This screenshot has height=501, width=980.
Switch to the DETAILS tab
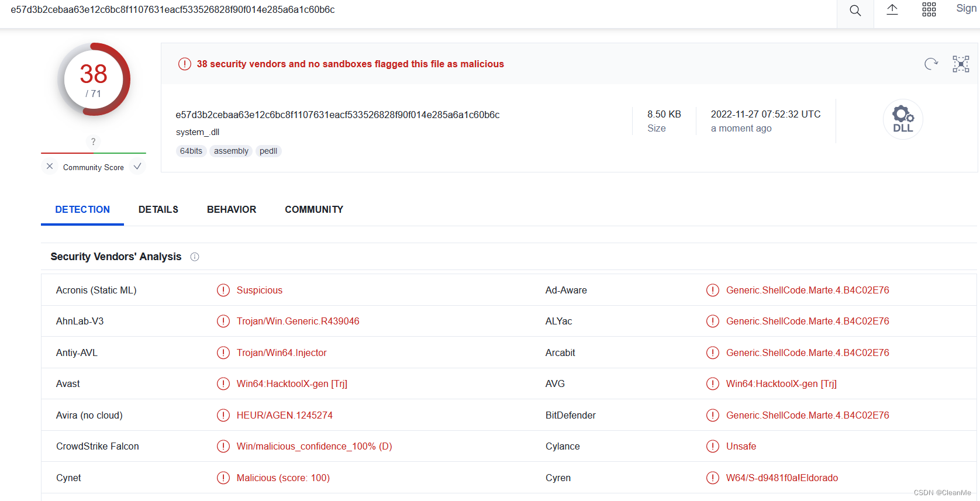(x=158, y=209)
